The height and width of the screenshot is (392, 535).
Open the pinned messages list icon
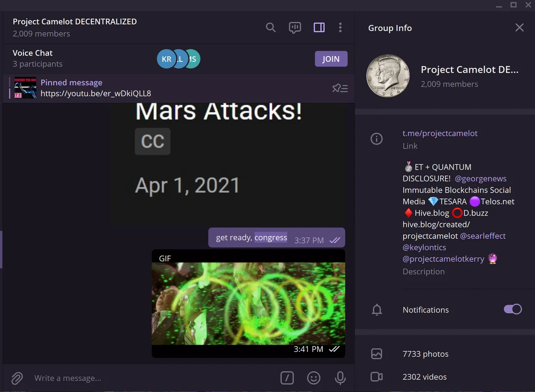[x=340, y=88]
